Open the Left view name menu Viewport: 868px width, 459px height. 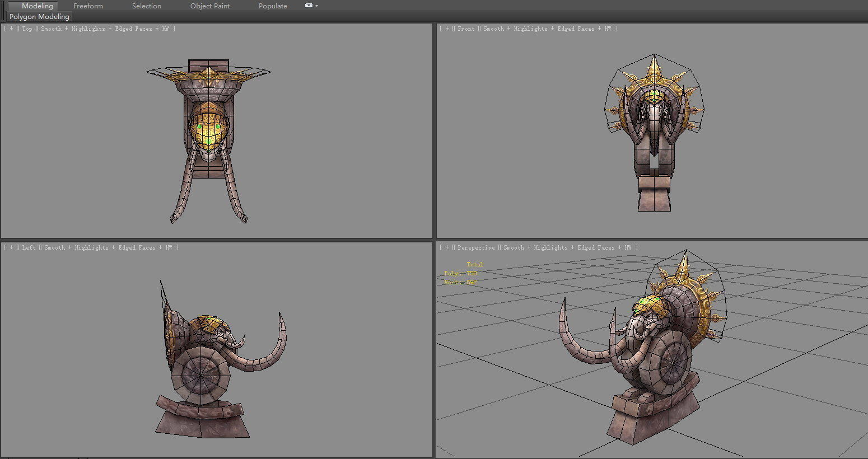[29, 247]
